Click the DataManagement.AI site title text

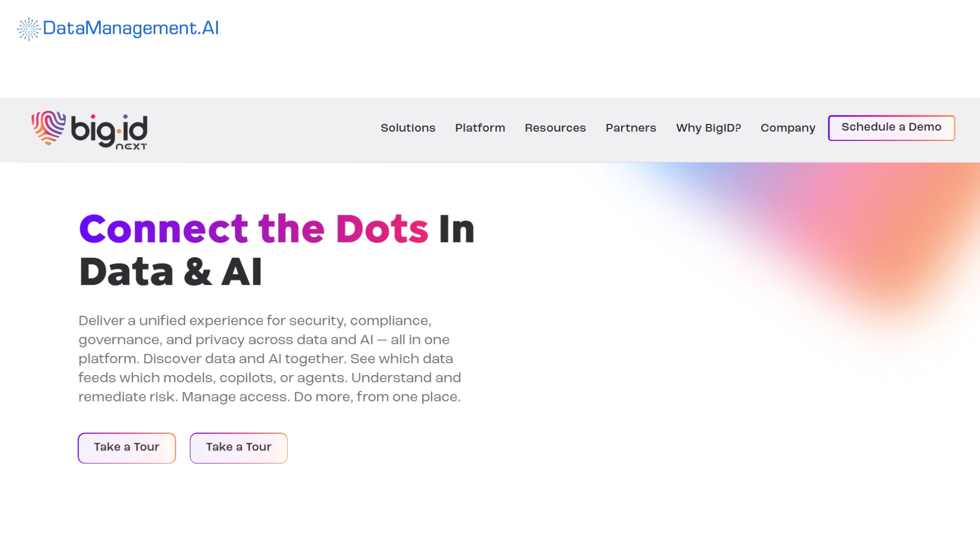tap(131, 28)
